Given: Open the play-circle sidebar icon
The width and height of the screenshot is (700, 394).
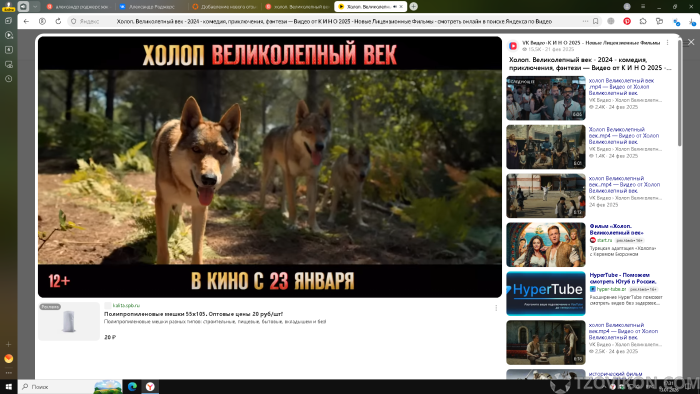Looking at the screenshot, I should point(8,35).
